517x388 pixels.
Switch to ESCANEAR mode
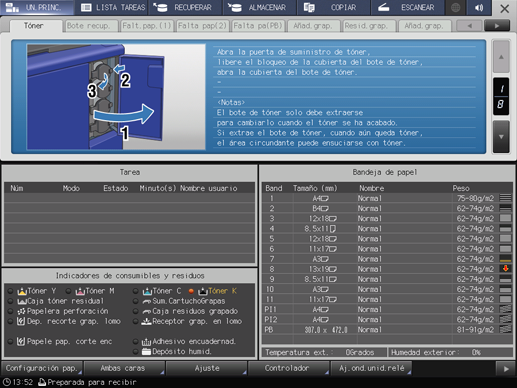[407, 7]
